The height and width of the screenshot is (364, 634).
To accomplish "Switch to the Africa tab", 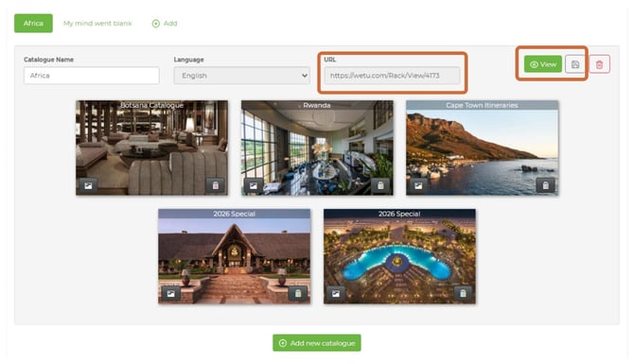I will point(33,24).
